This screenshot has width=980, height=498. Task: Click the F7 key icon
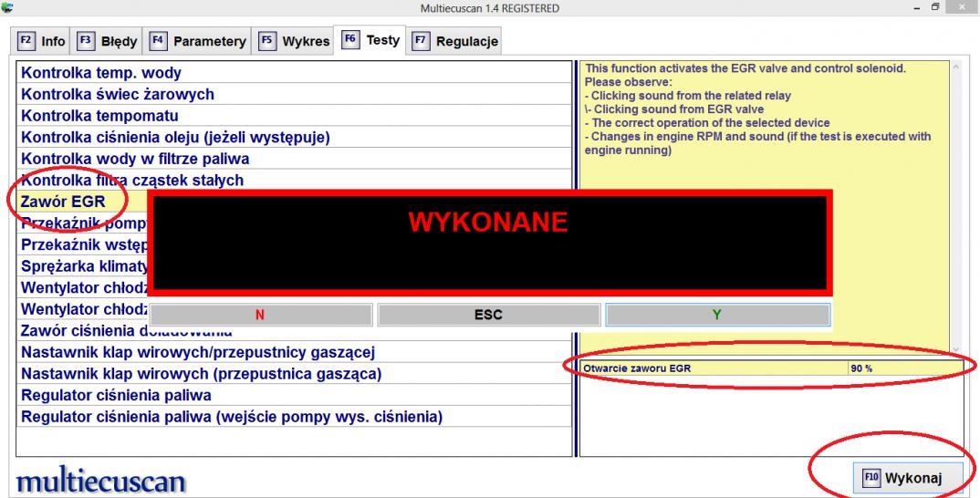click(421, 41)
